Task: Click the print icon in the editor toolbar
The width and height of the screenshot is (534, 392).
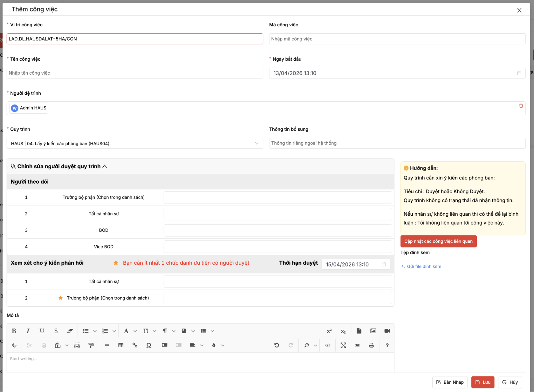Action: click(x=371, y=345)
